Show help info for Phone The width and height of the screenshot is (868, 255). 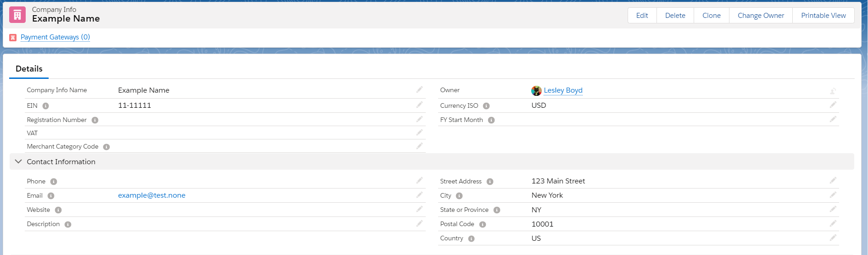point(54,182)
